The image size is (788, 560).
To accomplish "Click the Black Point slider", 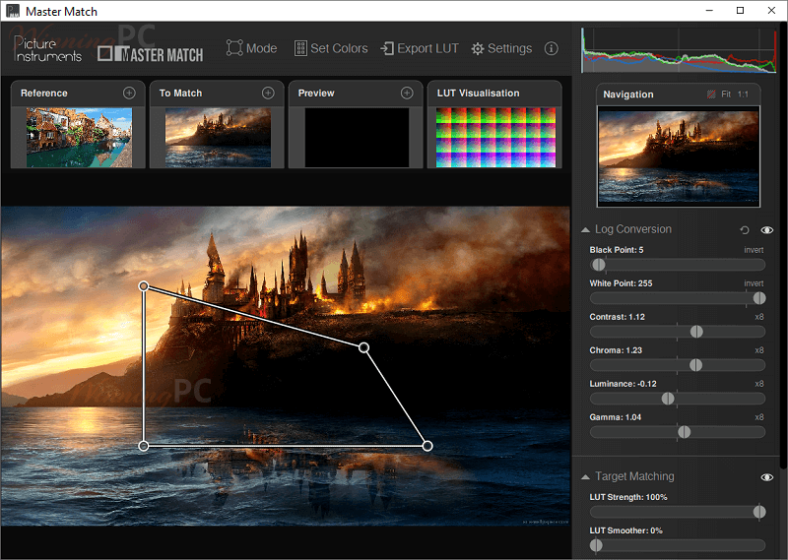I will pos(677,265).
